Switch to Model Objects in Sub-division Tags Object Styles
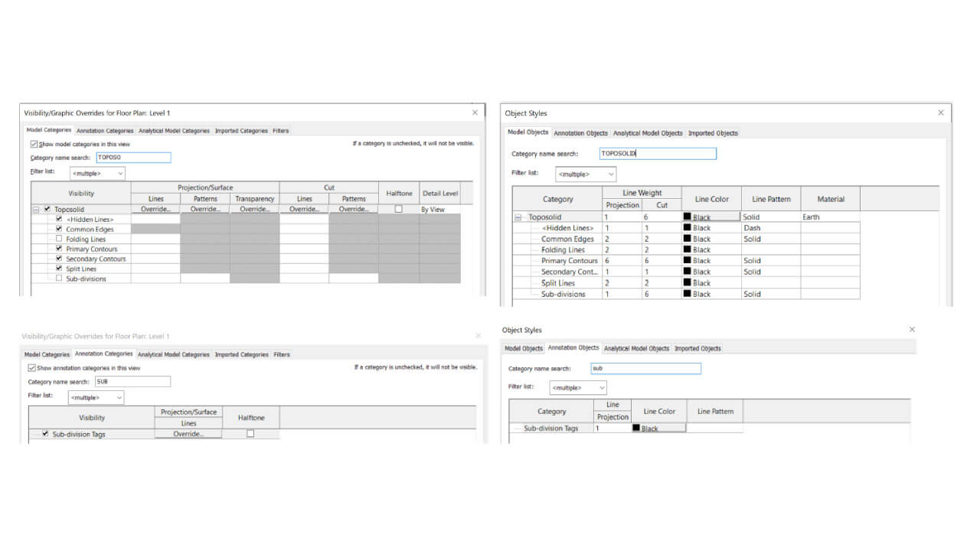Screen dimensions: 980x551 coord(524,349)
